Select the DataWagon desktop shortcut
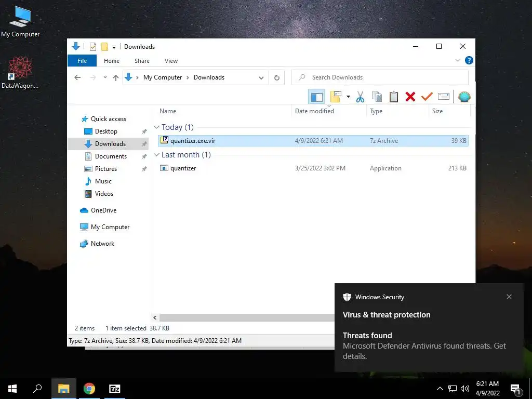 pyautogui.click(x=20, y=73)
